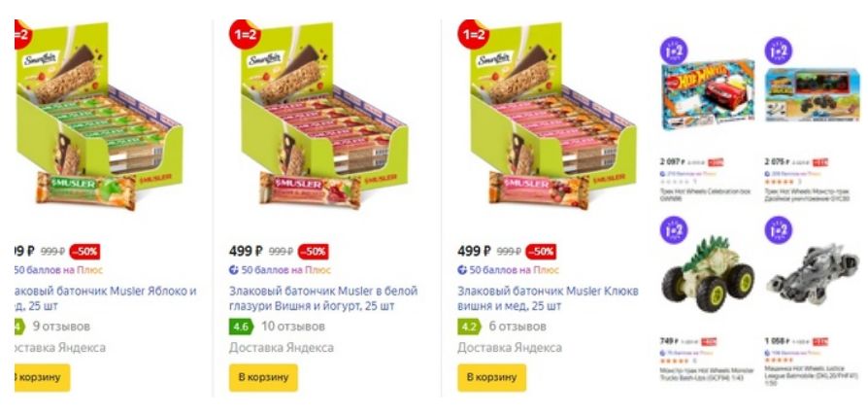Open 6 reviews for the 4.2 rated bar

517,327
